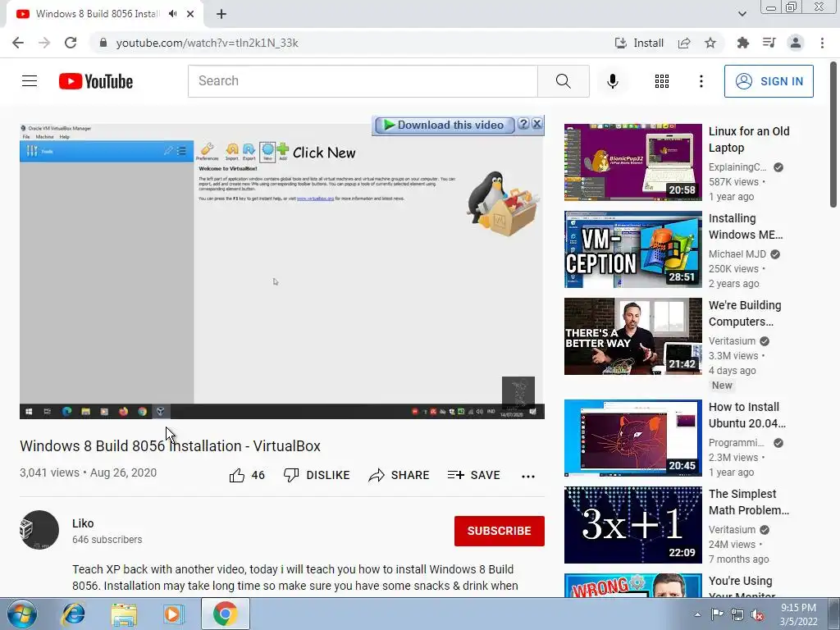Show hidden tray icons arrow
Viewport: 840px width, 630px height.
(x=697, y=614)
